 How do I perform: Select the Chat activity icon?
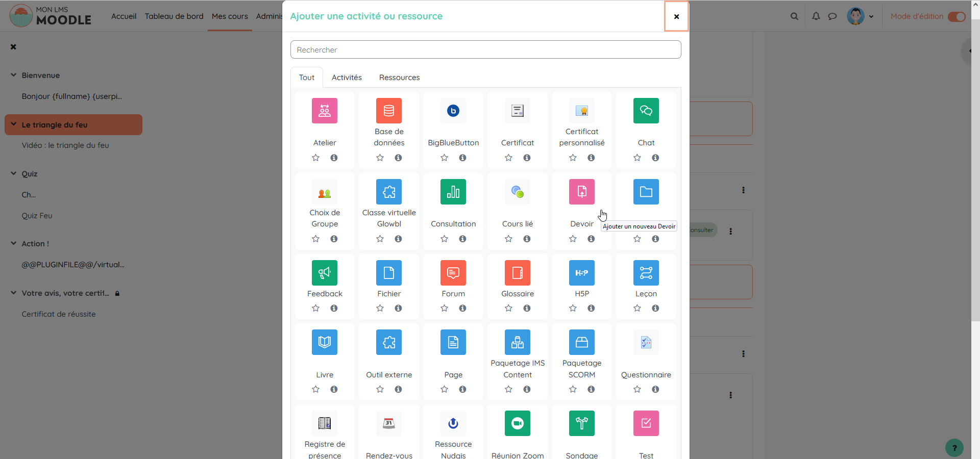click(x=646, y=111)
